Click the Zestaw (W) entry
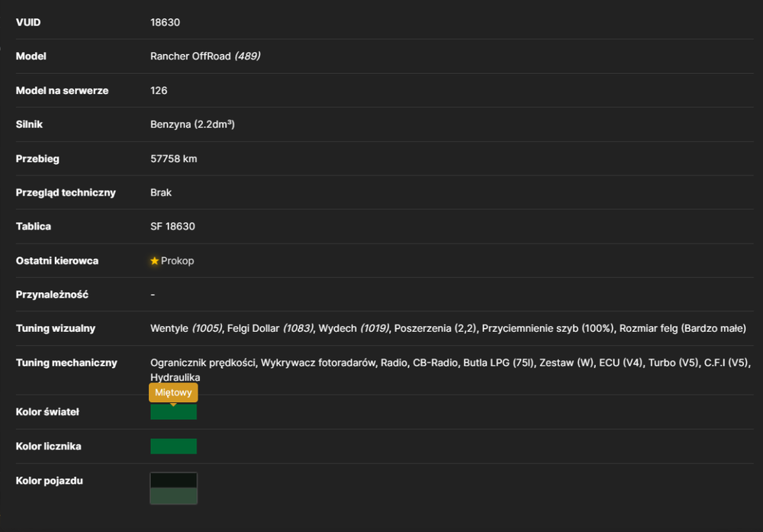Screen dimensions: 763x532 (566, 363)
